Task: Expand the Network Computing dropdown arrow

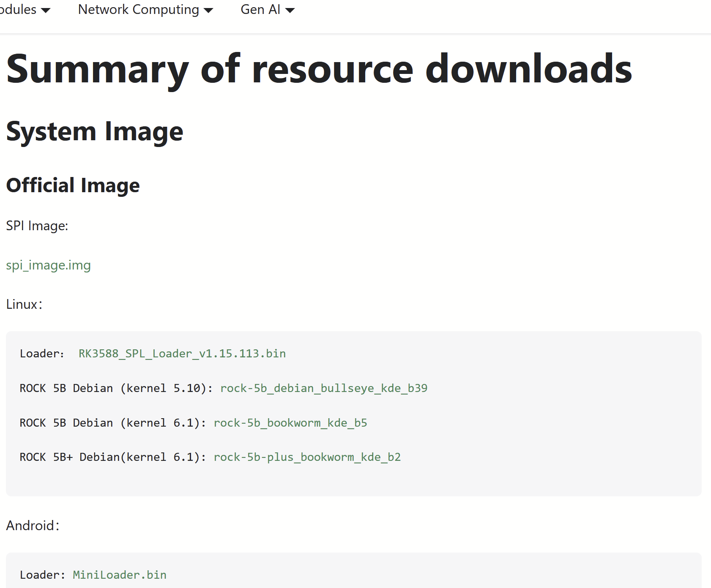Action: (x=208, y=11)
